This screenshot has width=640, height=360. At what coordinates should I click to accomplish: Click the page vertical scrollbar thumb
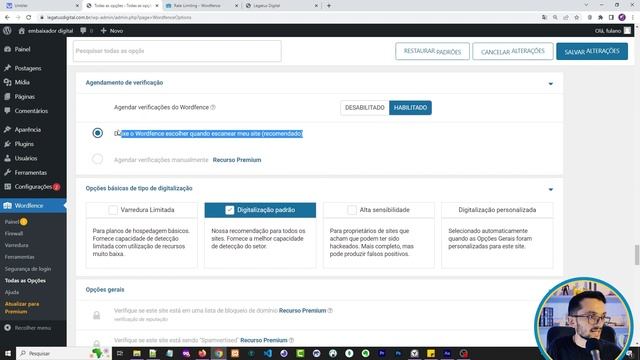tap(636, 255)
